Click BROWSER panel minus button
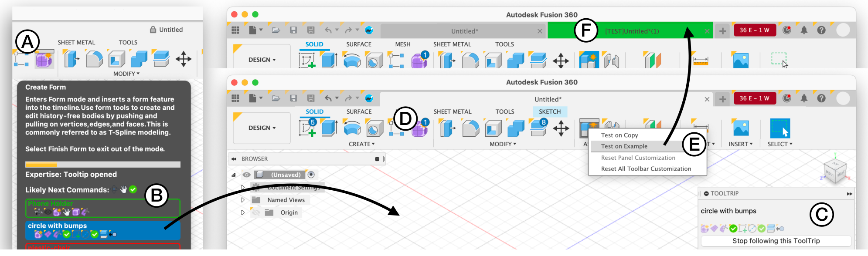This screenshot has width=868, height=256. tap(377, 159)
